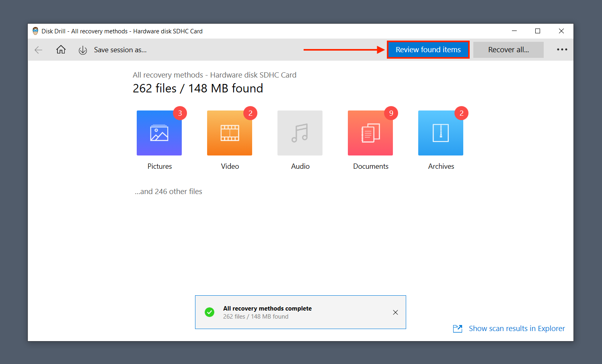Select Save session as... option
This screenshot has height=364, width=602.
(120, 50)
